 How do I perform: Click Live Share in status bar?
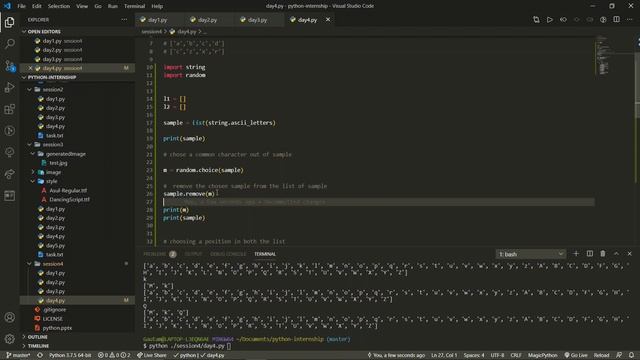151,355
